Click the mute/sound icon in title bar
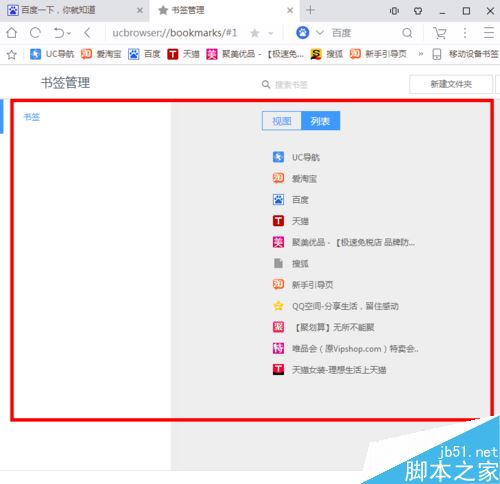 (x=394, y=11)
